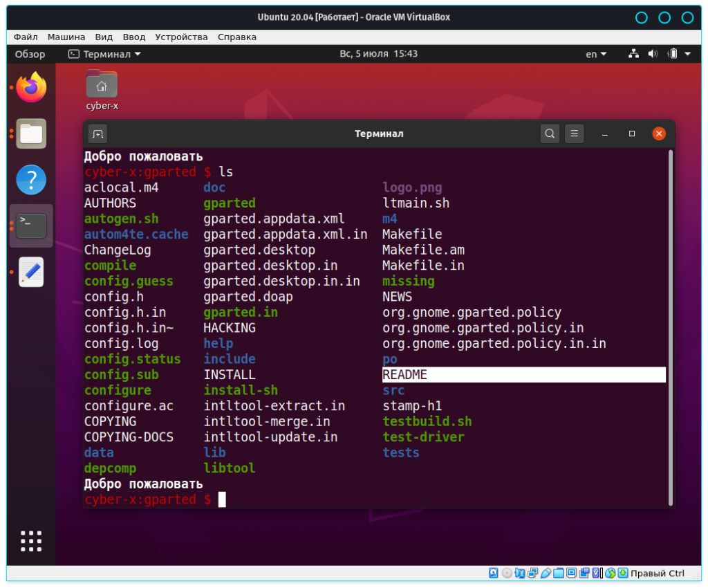Screen dimensions: 708x588
Task: Open the Files manager in dock
Action: 31,134
